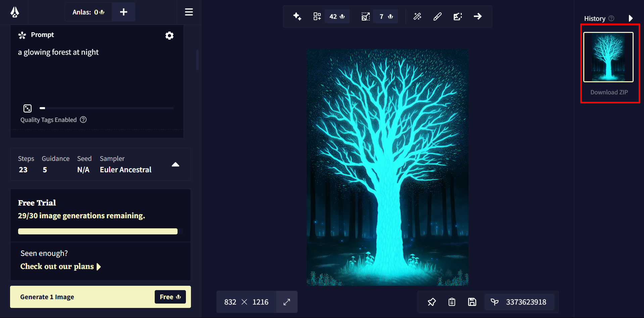Pin the generated image
644x318 pixels.
tap(432, 302)
